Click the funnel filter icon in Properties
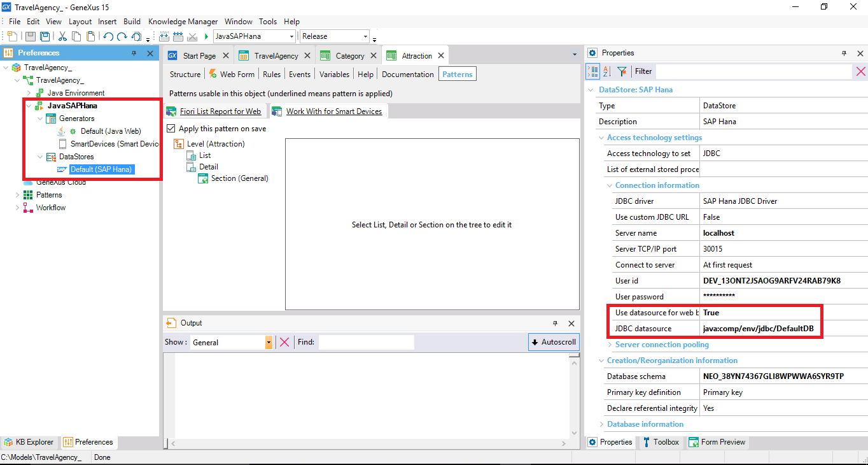Image resolution: width=868 pixels, height=465 pixels. coord(622,71)
